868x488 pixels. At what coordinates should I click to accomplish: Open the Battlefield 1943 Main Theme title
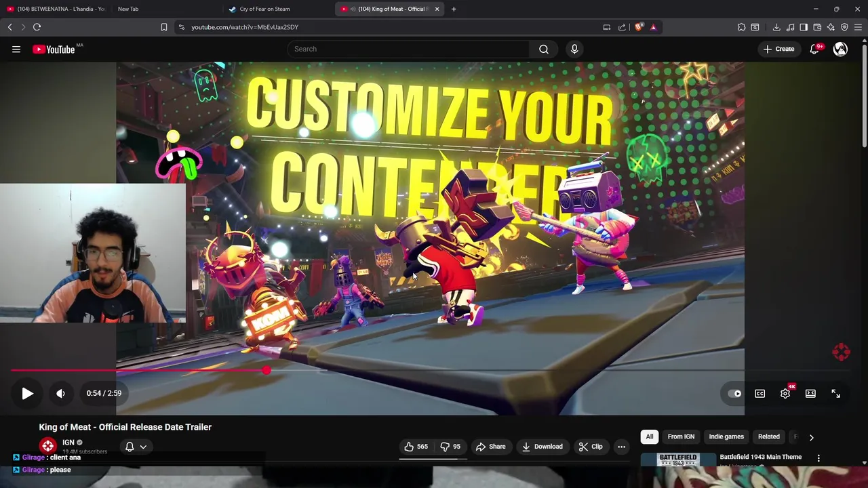[x=761, y=457]
